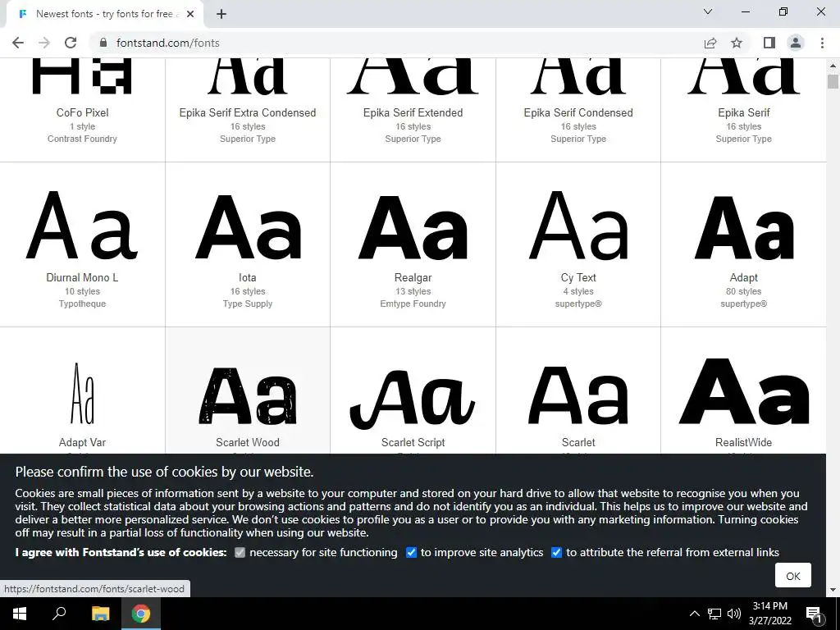Go back using the browser back arrow
The height and width of the screenshot is (630, 840).
point(18,43)
